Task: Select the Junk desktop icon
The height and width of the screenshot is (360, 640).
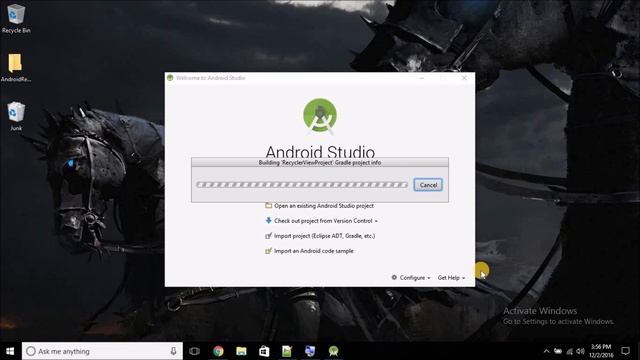Action: (16, 117)
